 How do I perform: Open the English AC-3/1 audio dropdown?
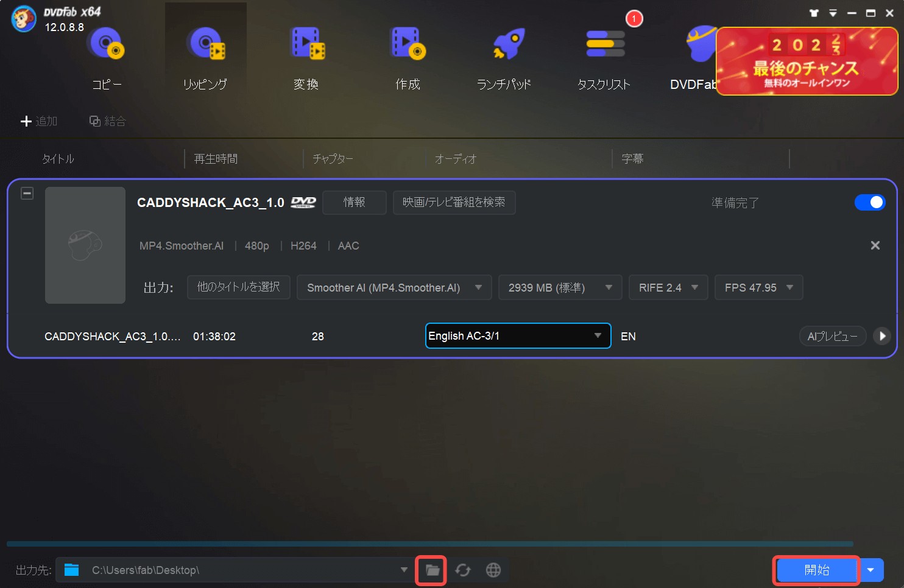[518, 336]
